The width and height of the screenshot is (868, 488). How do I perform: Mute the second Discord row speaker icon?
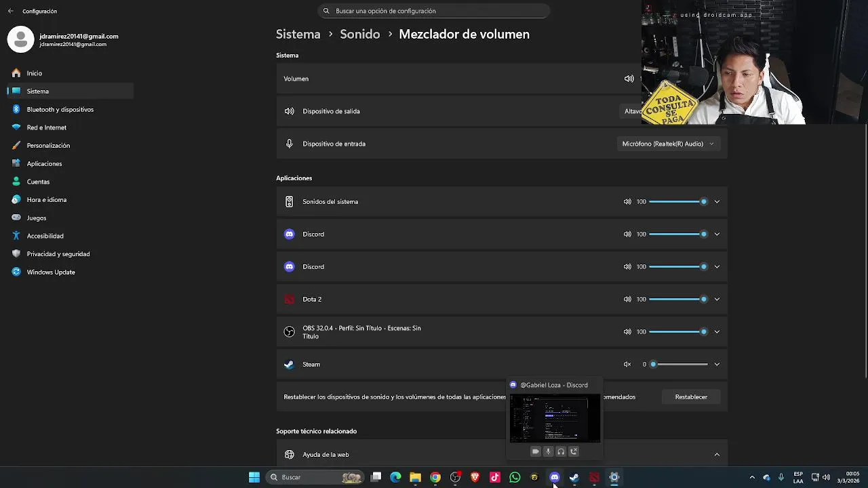(x=627, y=266)
